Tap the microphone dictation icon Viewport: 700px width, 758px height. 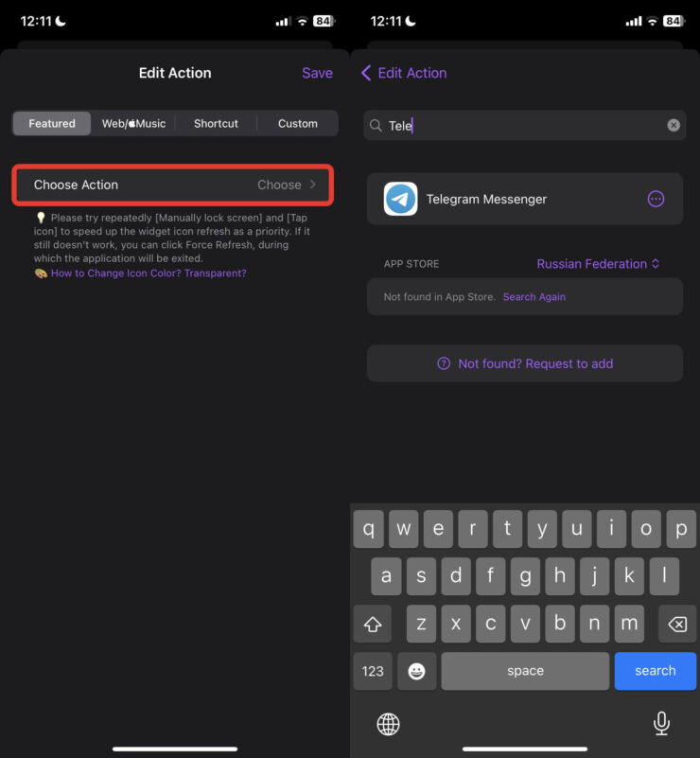(x=662, y=724)
